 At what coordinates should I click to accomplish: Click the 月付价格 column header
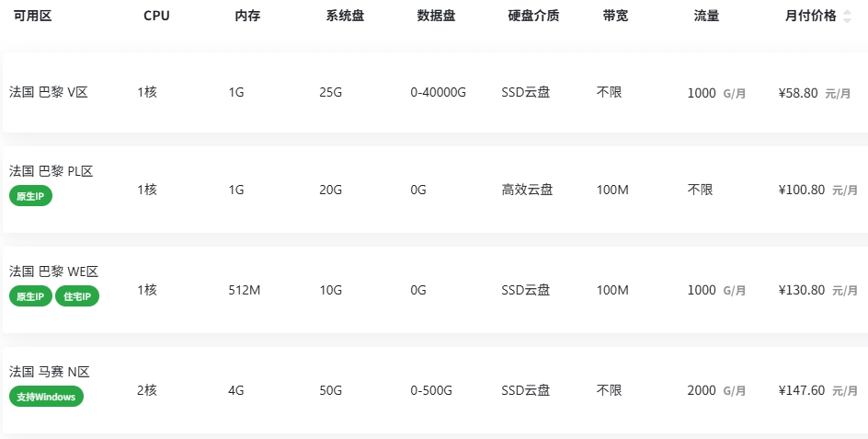(810, 17)
